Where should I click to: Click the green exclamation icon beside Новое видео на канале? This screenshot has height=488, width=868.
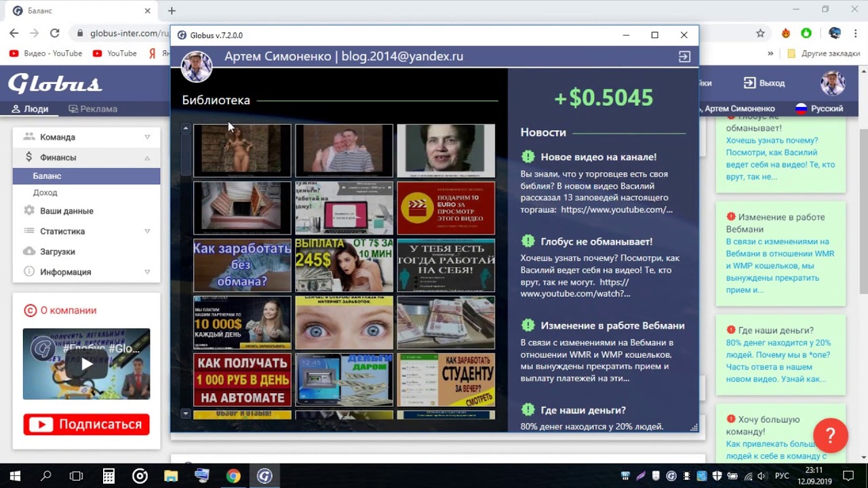(528, 157)
